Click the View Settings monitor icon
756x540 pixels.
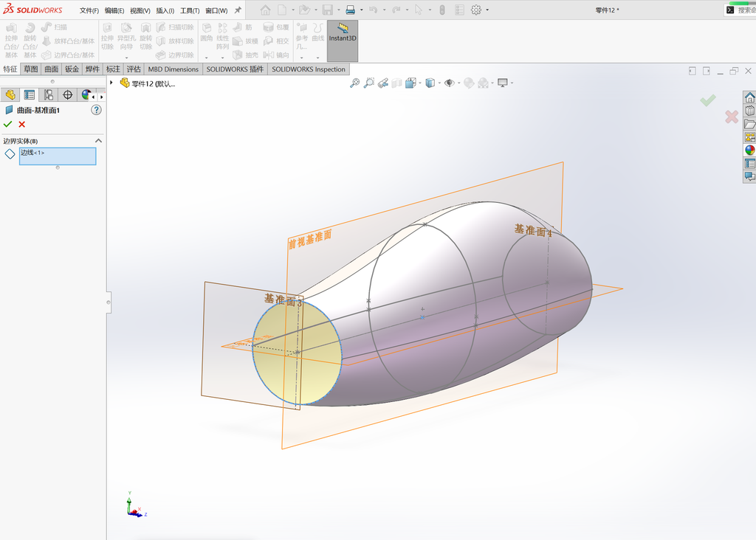tap(502, 83)
